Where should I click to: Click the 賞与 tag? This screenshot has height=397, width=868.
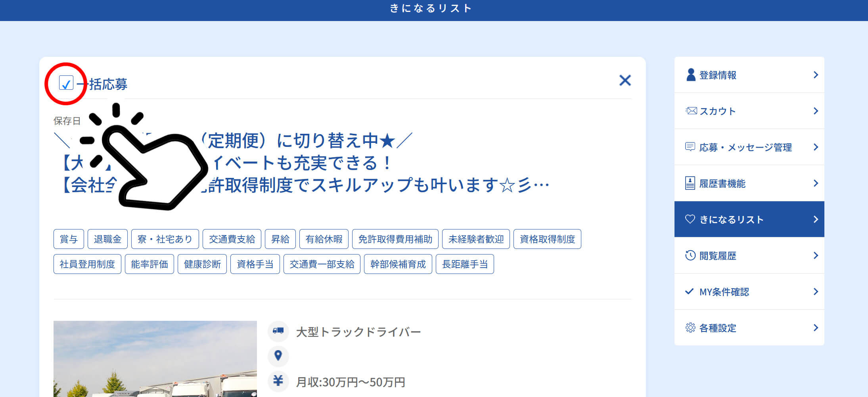click(x=69, y=239)
